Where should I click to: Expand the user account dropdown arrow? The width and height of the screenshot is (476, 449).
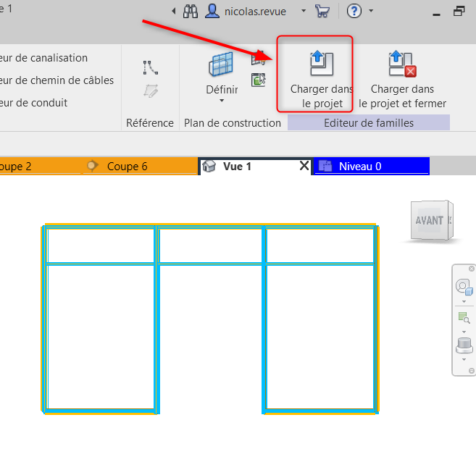coord(304,11)
